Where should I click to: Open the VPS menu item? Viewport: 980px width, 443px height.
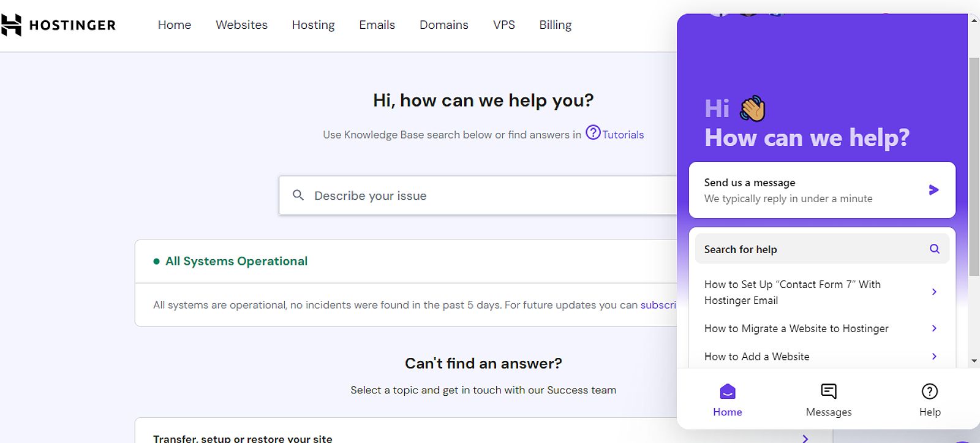point(503,25)
